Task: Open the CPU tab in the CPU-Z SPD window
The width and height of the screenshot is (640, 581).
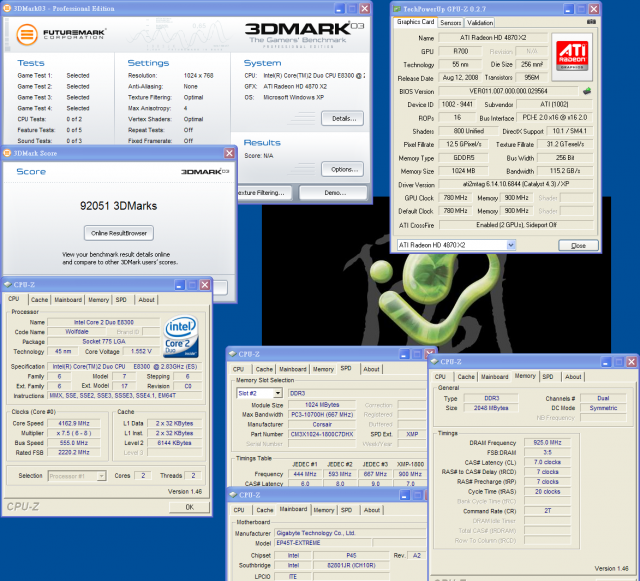Action: (x=238, y=369)
